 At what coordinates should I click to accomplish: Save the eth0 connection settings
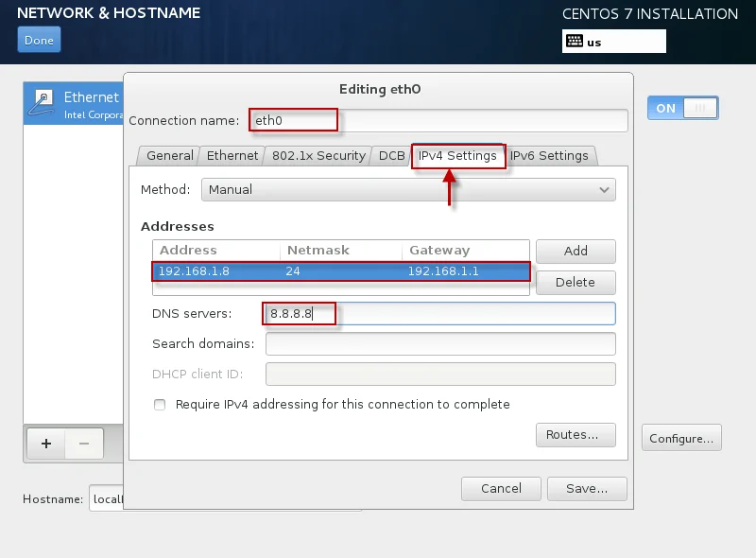tap(586, 489)
